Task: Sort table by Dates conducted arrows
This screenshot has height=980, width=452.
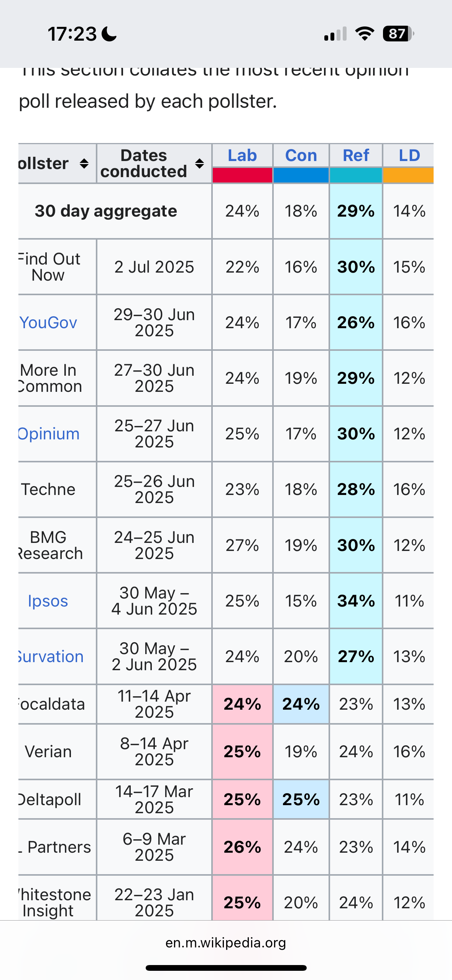Action: [199, 164]
